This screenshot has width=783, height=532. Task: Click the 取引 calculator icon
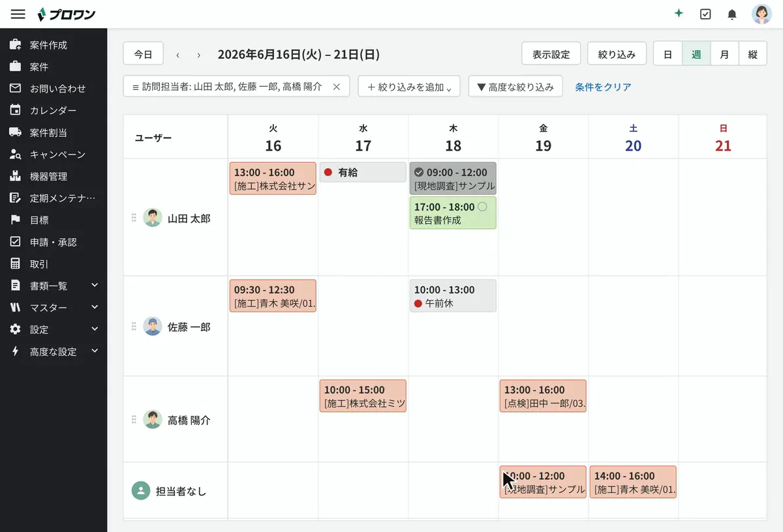click(x=15, y=264)
